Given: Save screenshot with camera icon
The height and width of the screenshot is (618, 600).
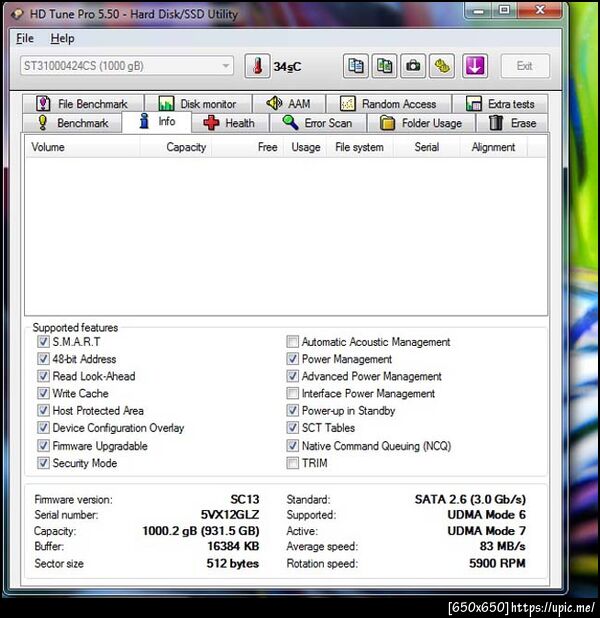Looking at the screenshot, I should [x=413, y=66].
